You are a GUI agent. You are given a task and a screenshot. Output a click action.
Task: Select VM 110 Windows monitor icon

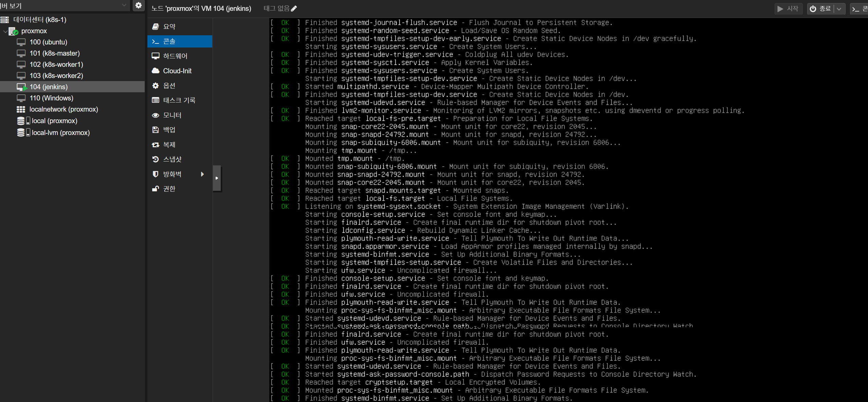coord(21,98)
